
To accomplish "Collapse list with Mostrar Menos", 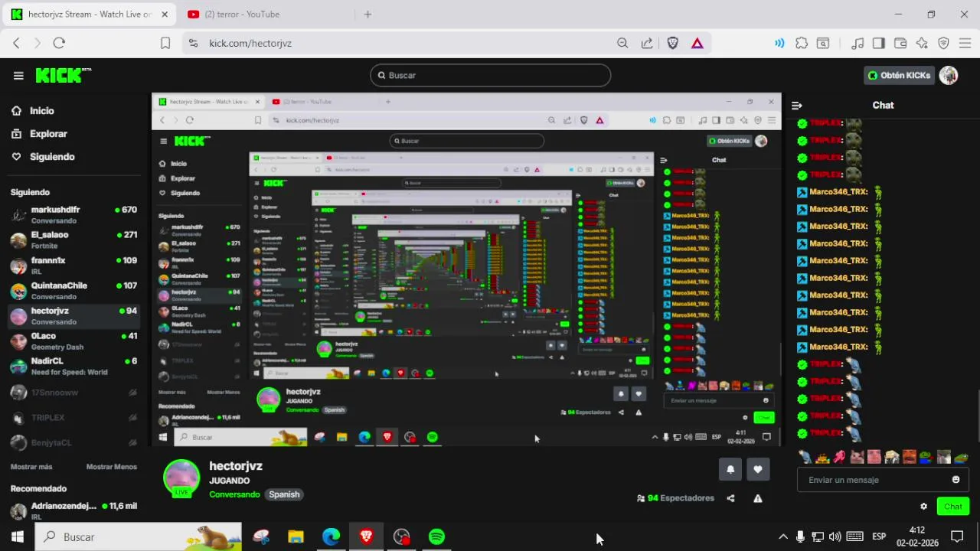I will pos(112,467).
